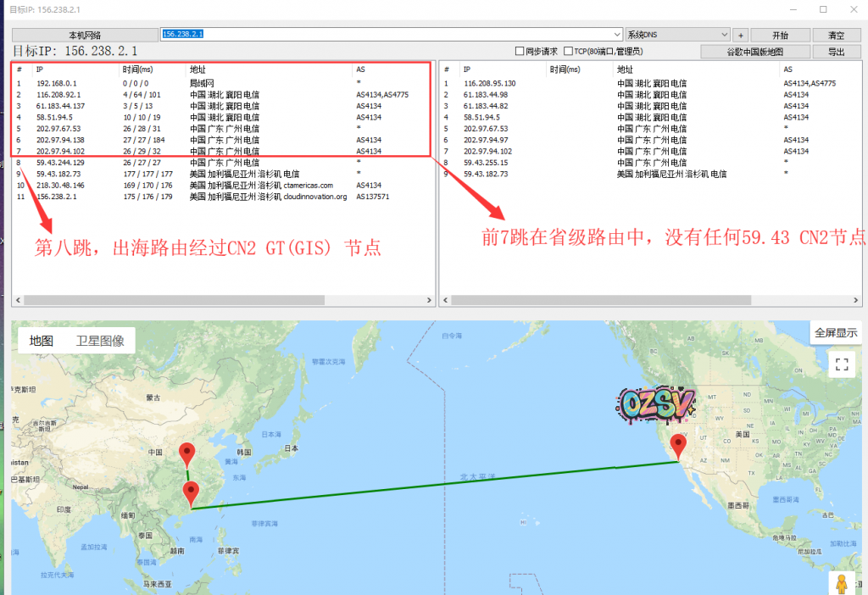Viewport: 868px width, 595px height.
Task: Click the Street View pegman icon
Action: tap(842, 584)
